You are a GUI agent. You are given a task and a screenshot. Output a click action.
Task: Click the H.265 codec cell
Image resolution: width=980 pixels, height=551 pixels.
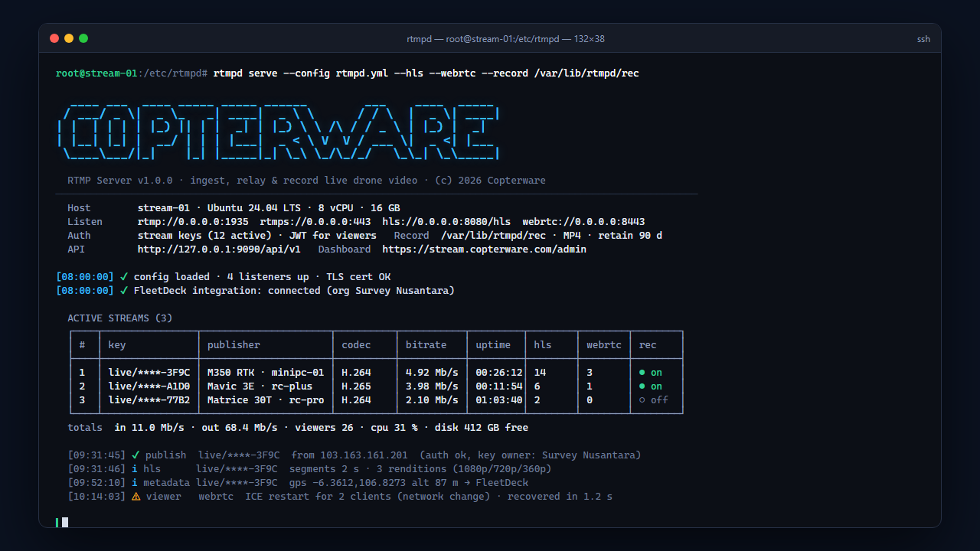tap(356, 386)
